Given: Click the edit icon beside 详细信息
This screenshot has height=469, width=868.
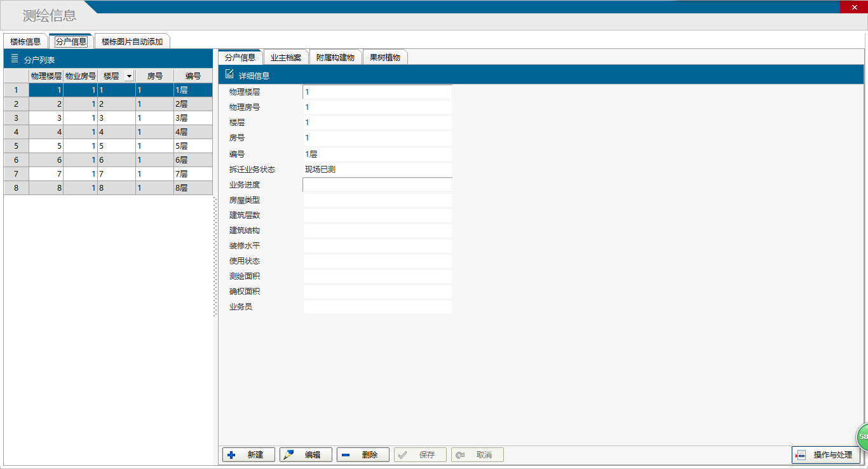Looking at the screenshot, I should pos(229,74).
